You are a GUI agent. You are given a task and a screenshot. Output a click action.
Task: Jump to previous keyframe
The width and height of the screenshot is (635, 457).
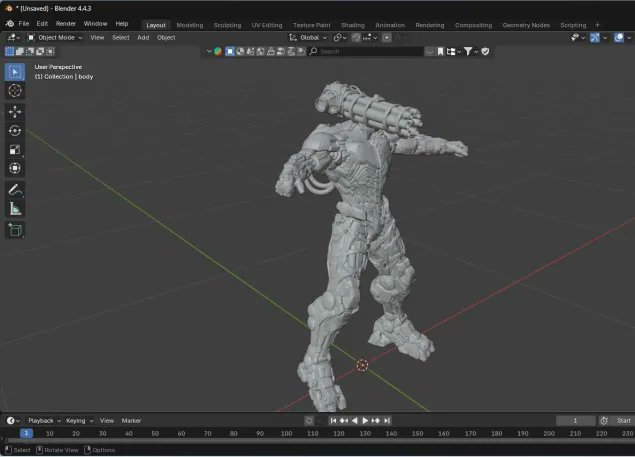tap(344, 421)
